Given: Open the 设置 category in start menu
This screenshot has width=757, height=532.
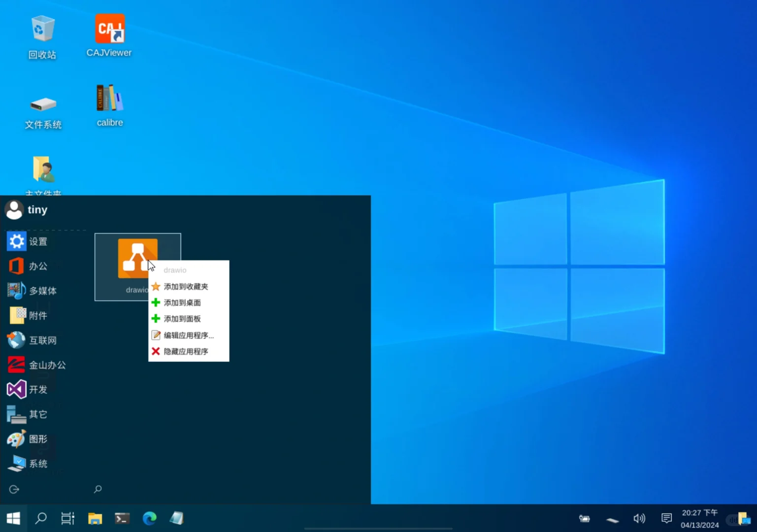Looking at the screenshot, I should (x=28, y=241).
